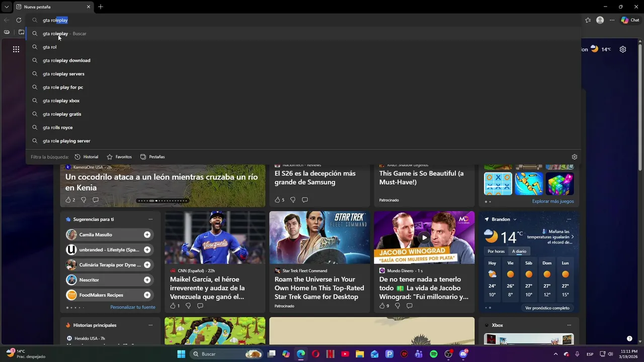The image size is (644, 362).
Task: Select 'gta roleplay gratis' suggestion
Action: tap(303, 114)
